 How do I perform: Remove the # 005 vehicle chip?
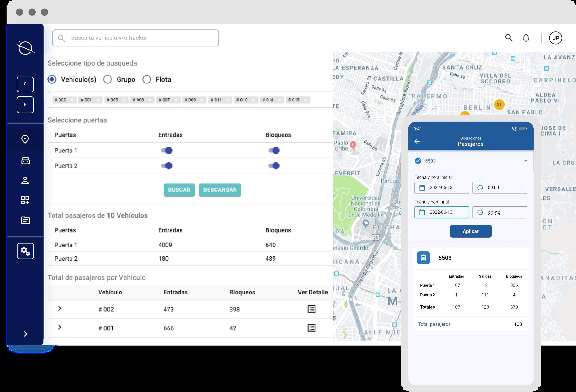(124, 100)
